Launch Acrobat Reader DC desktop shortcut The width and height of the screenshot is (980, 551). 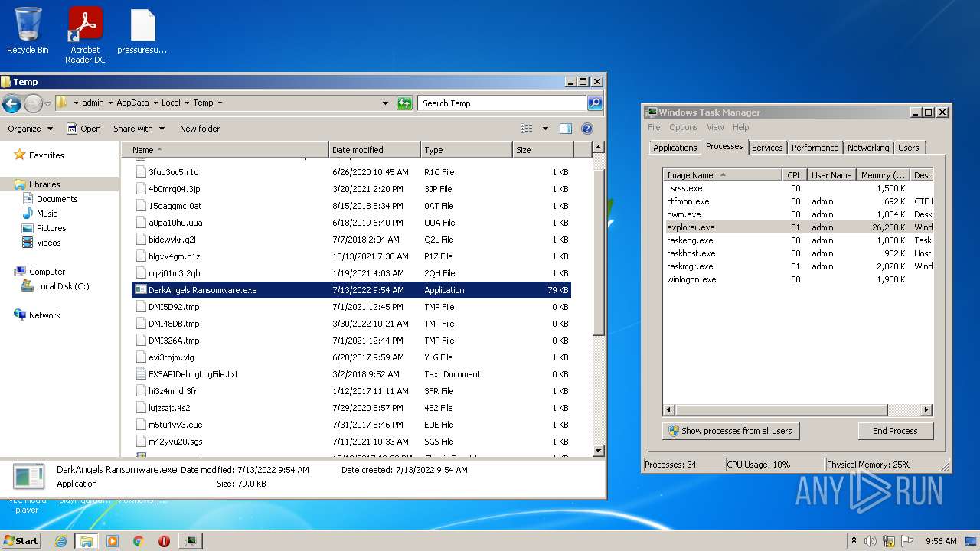point(85,35)
